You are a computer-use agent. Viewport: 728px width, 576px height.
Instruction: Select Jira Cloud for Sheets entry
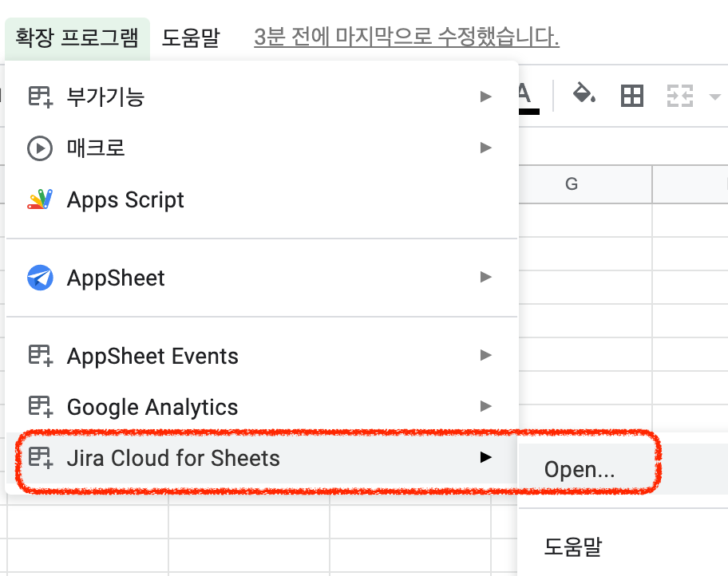(x=262, y=458)
